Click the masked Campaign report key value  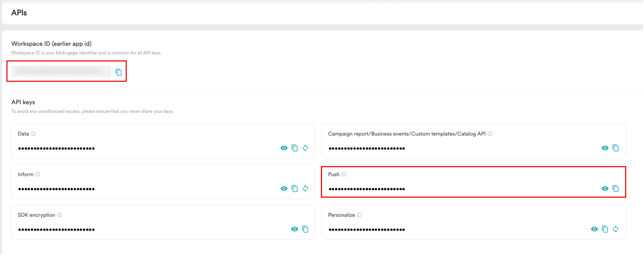(x=367, y=149)
